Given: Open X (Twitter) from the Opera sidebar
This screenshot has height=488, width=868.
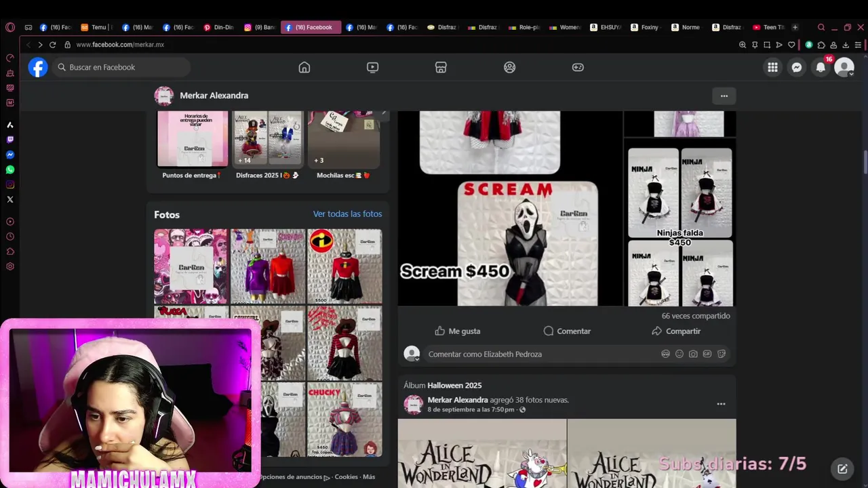Looking at the screenshot, I should 9,199.
